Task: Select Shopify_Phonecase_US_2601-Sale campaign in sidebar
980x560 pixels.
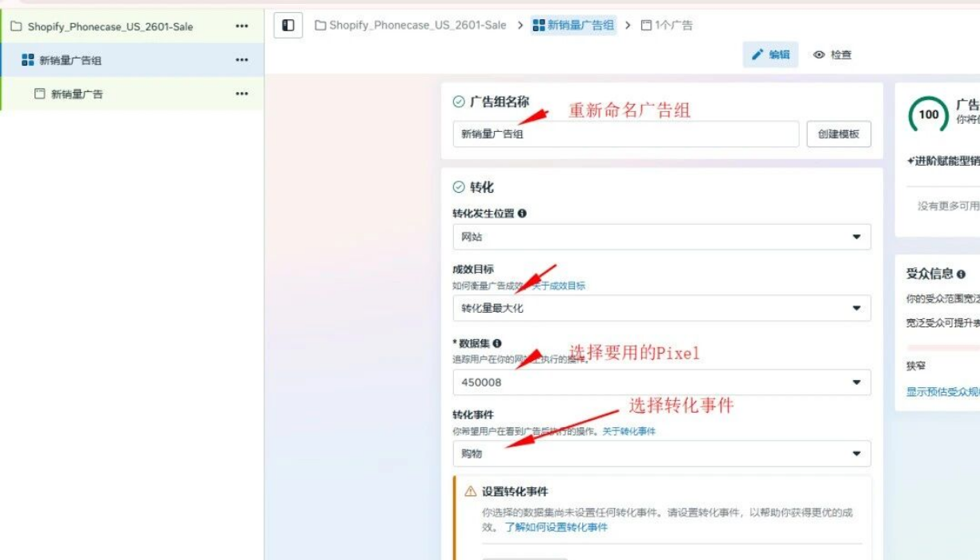Action: [132, 26]
